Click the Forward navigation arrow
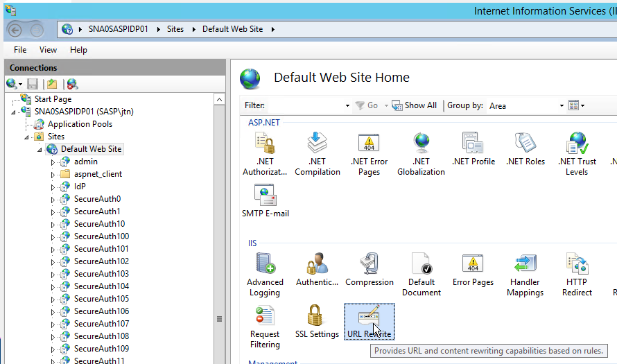Viewport: 617px width, 364px height. point(37,31)
